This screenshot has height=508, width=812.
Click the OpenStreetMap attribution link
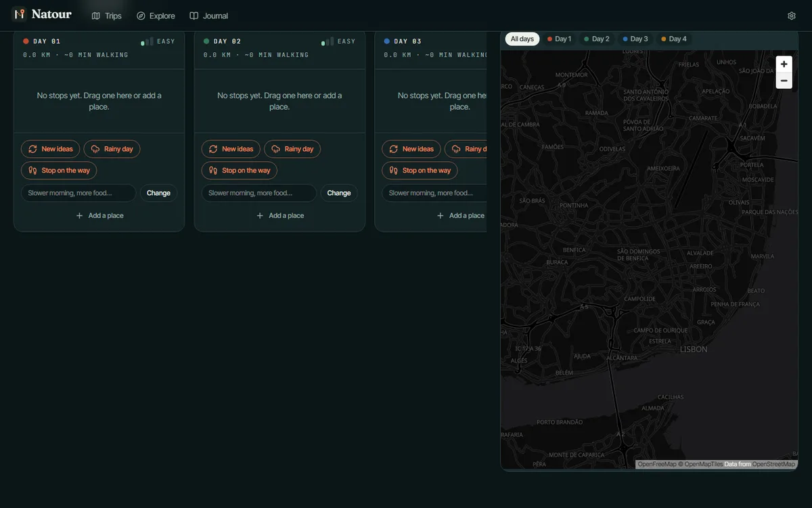pyautogui.click(x=773, y=464)
